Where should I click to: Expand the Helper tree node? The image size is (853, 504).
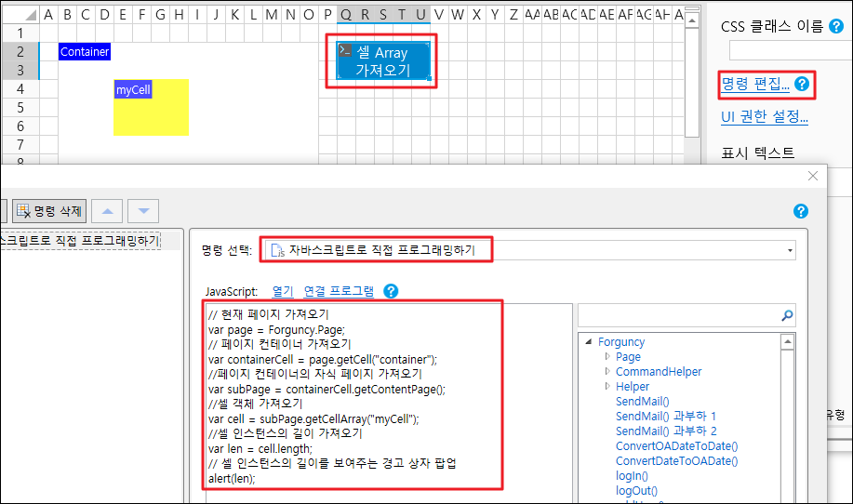click(x=607, y=387)
